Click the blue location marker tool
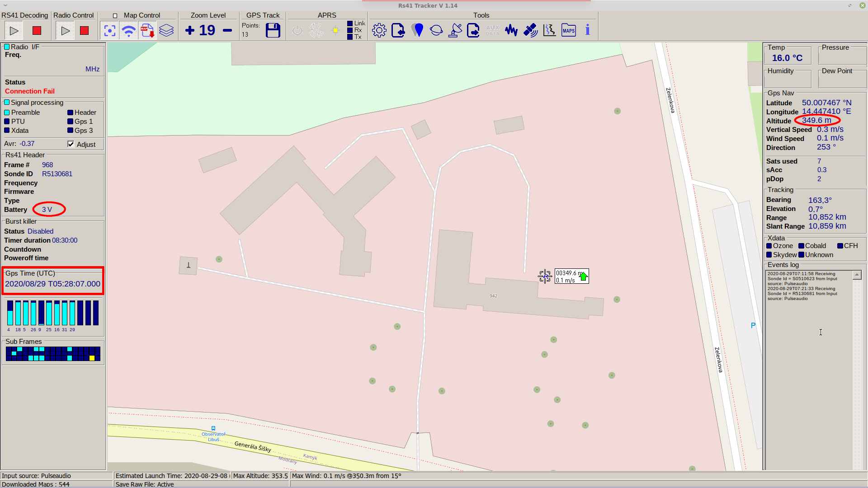Image resolution: width=868 pixels, height=488 pixels. (418, 31)
